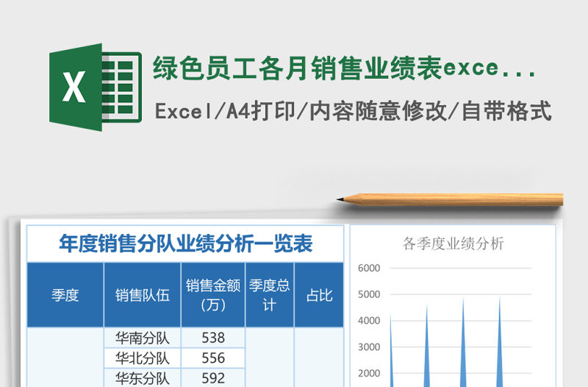Select the 4000 axis label on chart
This screenshot has height=387, width=588.
pos(368,321)
